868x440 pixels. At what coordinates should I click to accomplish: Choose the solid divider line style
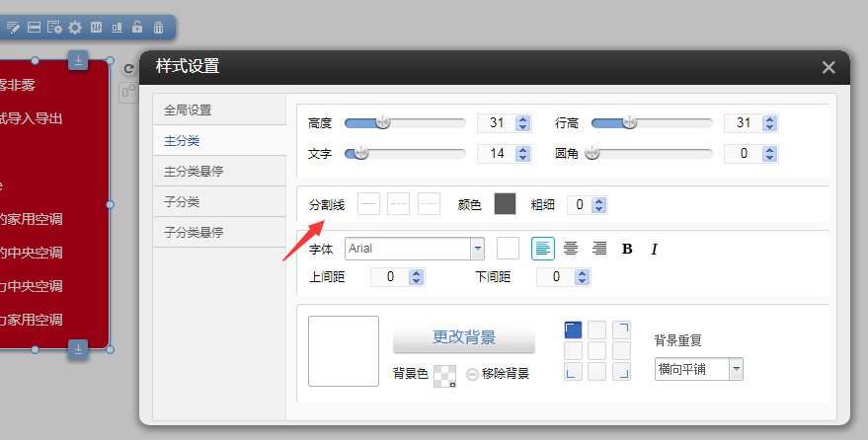(x=368, y=204)
